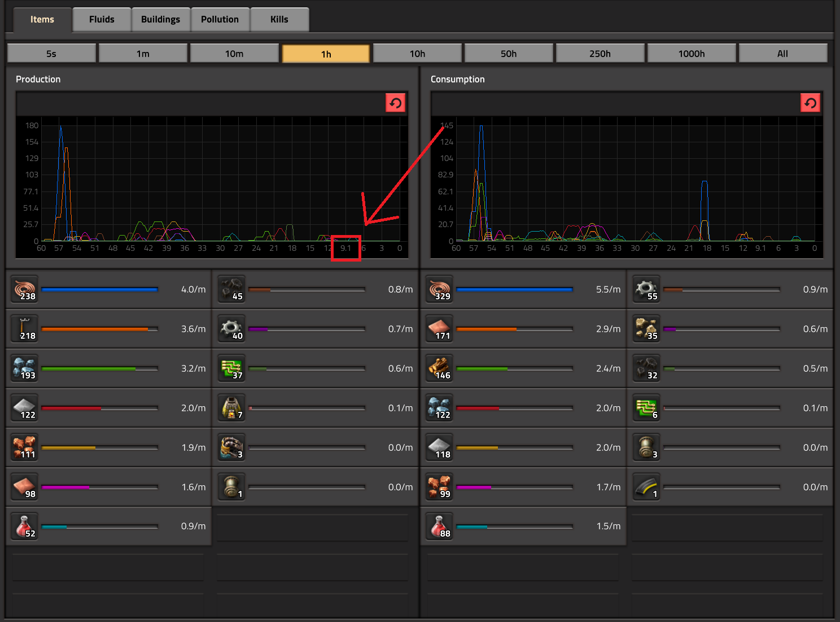
Task: Click red science pack icon showing 88
Action: point(440,526)
